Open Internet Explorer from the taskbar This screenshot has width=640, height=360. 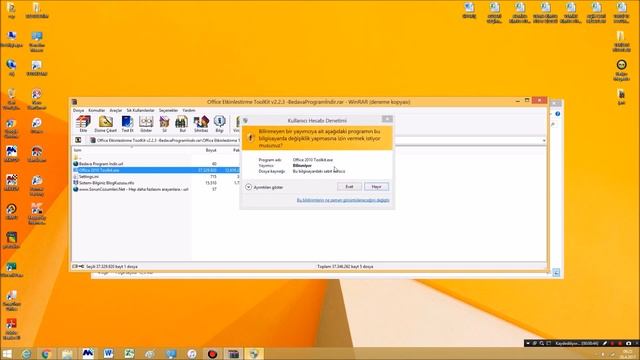[x=26, y=354]
